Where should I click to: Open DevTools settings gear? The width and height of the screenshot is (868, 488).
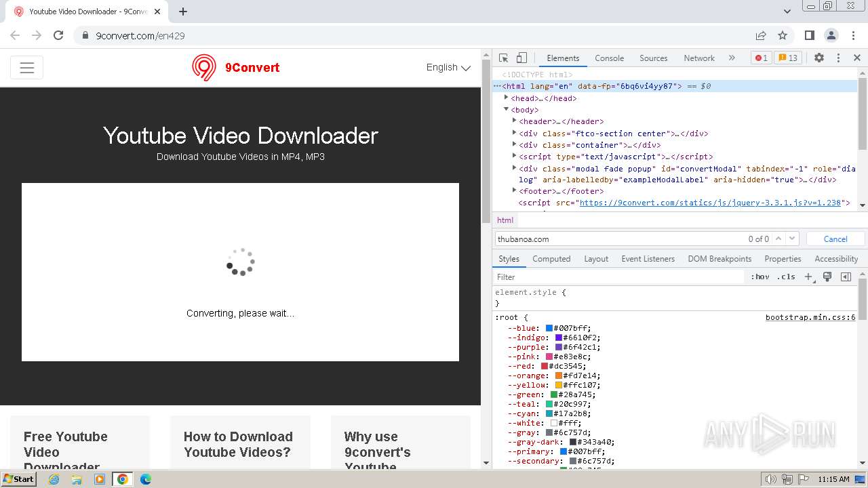819,58
